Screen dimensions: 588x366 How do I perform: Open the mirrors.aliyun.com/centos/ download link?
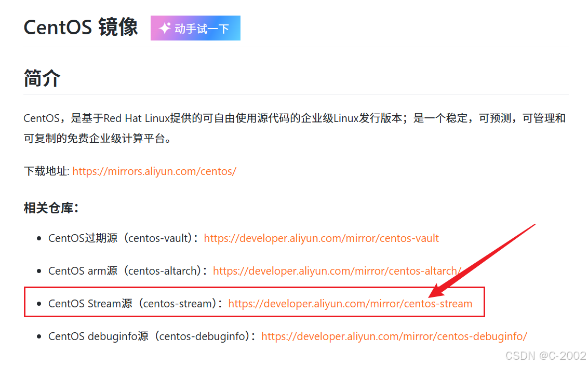[x=154, y=171]
